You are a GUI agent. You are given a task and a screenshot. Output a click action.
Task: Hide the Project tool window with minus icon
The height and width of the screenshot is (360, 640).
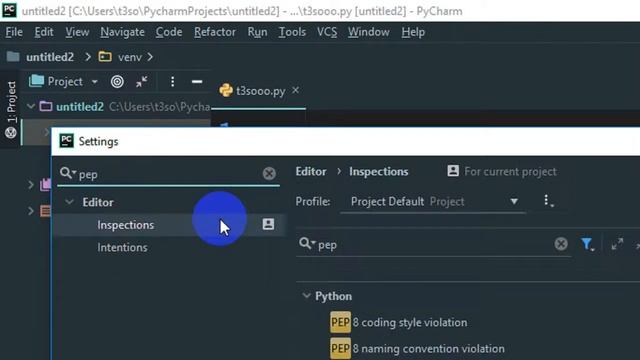197,82
